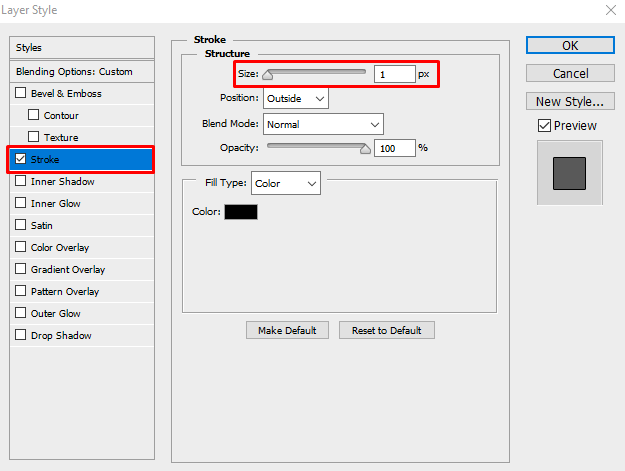
Task: Close the Layer Style dialog
Action: (611, 10)
